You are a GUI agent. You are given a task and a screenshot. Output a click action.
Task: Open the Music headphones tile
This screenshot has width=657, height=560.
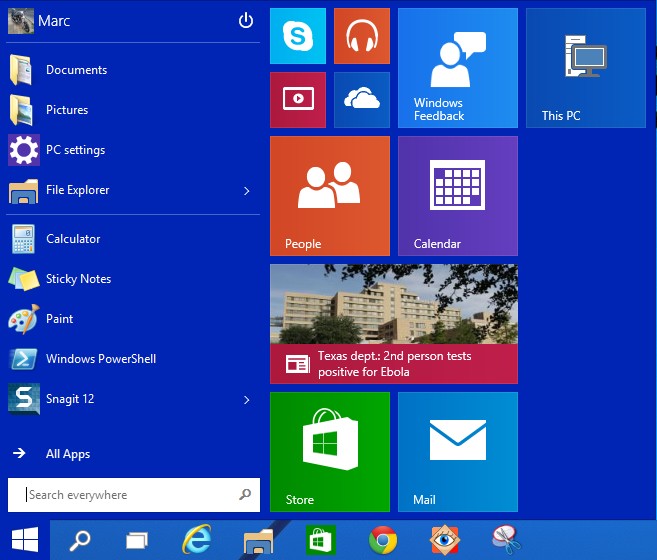[x=362, y=36]
